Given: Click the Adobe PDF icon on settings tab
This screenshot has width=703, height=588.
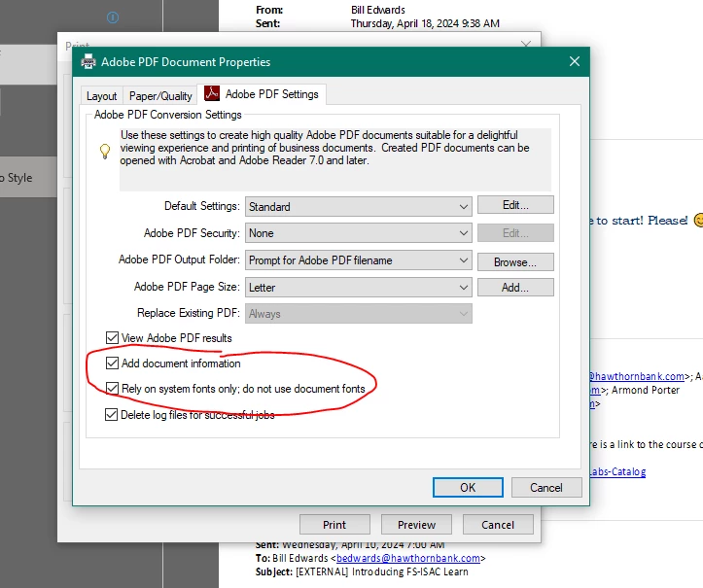Looking at the screenshot, I should (x=212, y=93).
